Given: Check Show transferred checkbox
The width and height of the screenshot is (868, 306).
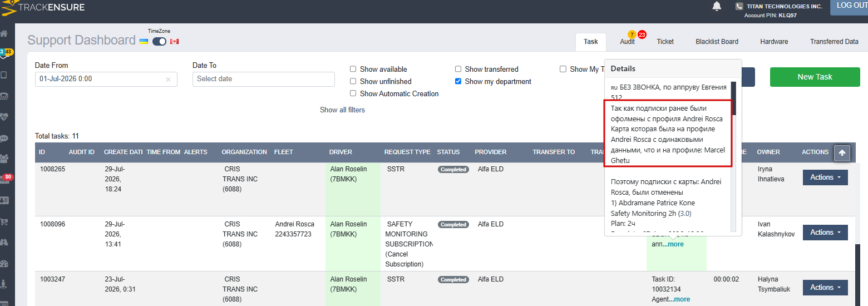Looking at the screenshot, I should pyautogui.click(x=458, y=69).
